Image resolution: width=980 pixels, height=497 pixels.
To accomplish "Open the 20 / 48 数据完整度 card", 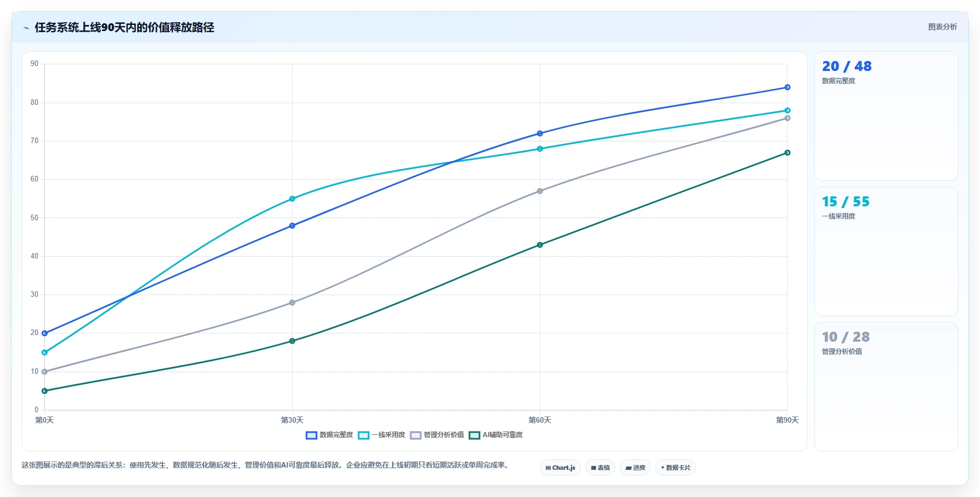I will [x=886, y=116].
